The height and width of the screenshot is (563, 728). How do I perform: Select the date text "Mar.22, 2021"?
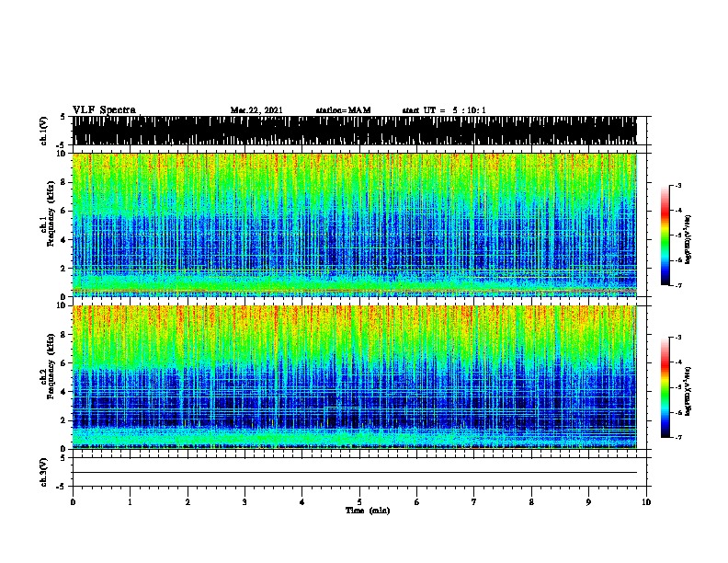256,110
